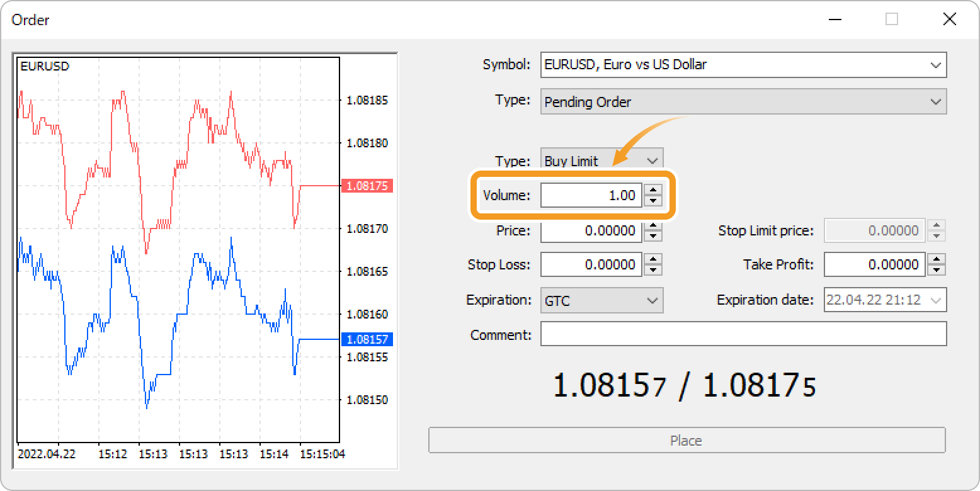Click the 15:12 time axis label
Image resolution: width=980 pixels, height=491 pixels.
[x=111, y=454]
